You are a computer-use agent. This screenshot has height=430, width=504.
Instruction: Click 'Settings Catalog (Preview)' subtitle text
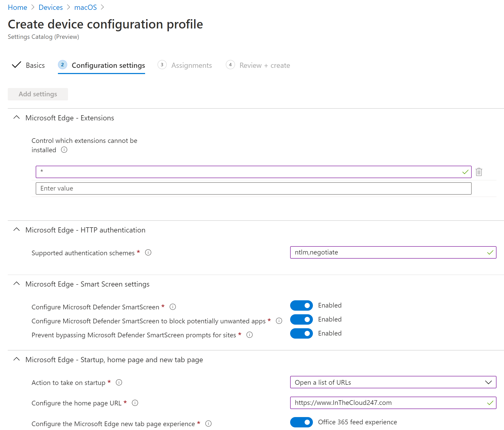click(x=43, y=37)
